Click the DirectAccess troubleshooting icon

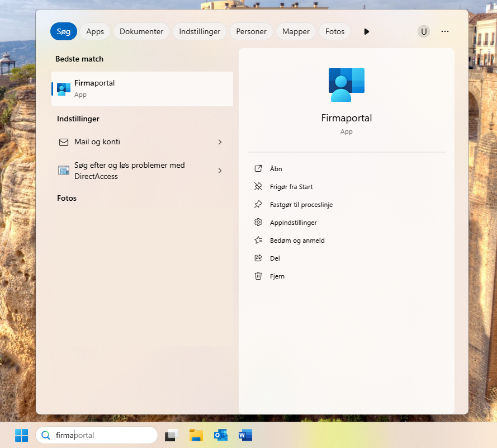point(64,171)
